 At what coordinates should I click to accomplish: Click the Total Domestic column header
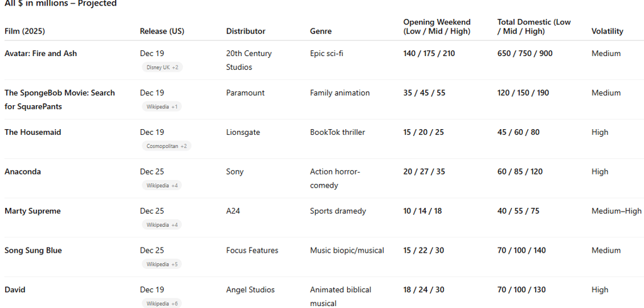534,26
